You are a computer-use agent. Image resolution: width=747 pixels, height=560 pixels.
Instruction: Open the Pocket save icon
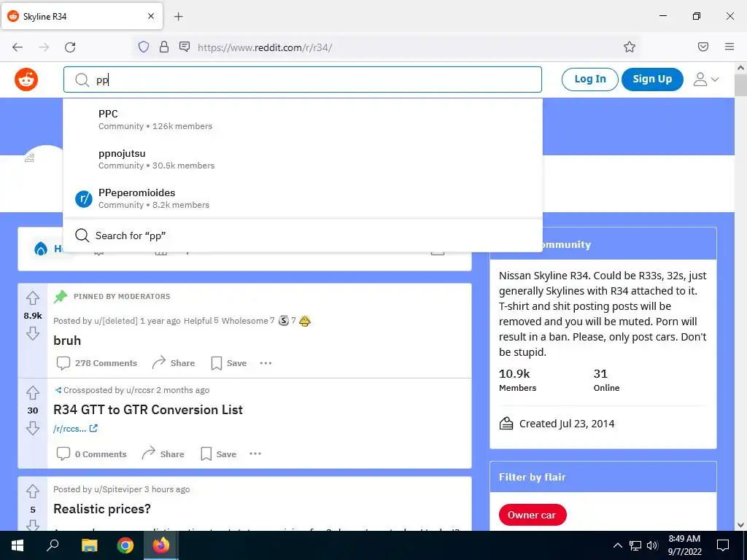click(703, 47)
